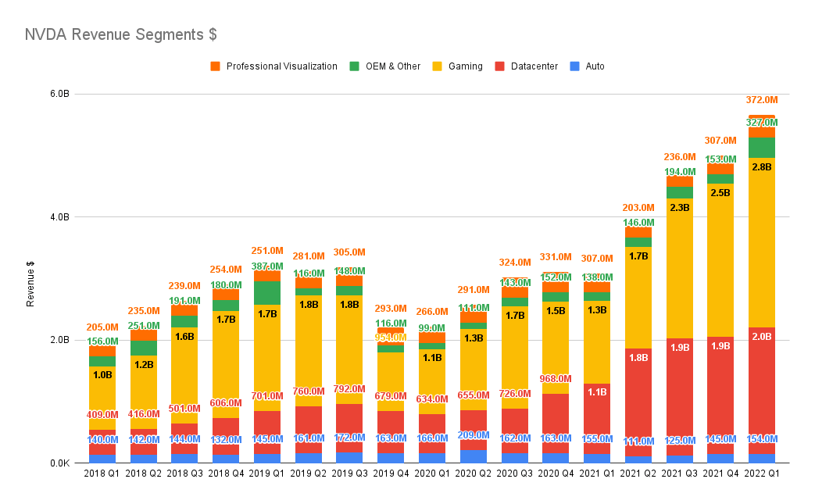Click the 968.0M Datacenter label for 2020 Q4
815x504 pixels.
[556, 379]
